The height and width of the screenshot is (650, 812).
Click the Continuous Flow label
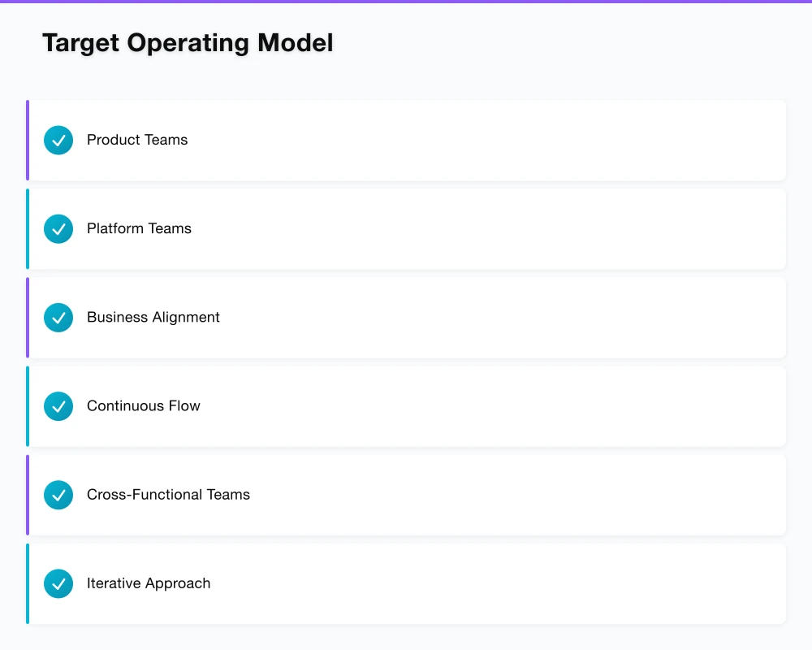pos(143,405)
